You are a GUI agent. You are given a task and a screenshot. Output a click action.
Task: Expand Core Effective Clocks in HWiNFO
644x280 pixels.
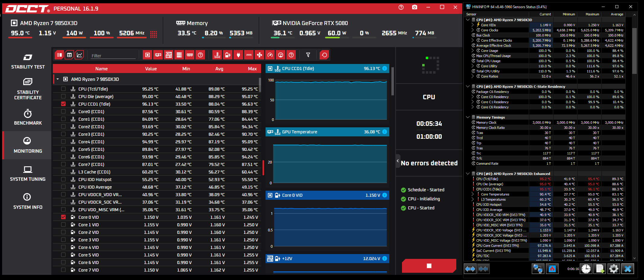click(x=473, y=40)
